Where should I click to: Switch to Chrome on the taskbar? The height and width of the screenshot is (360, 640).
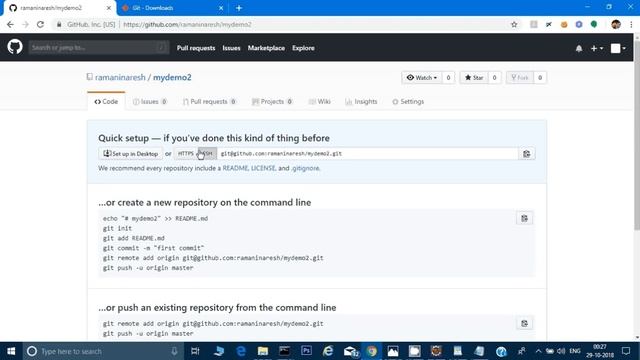(x=371, y=351)
